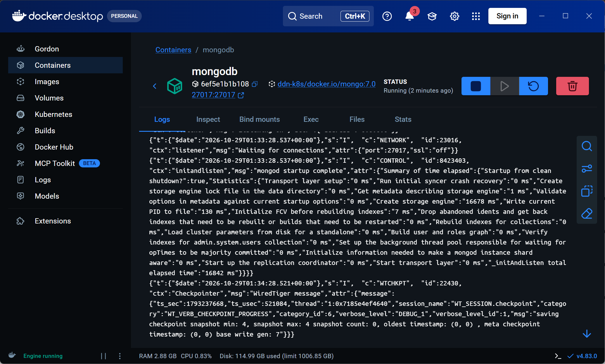Click the Sign in button
The width and height of the screenshot is (605, 364).
click(x=507, y=16)
